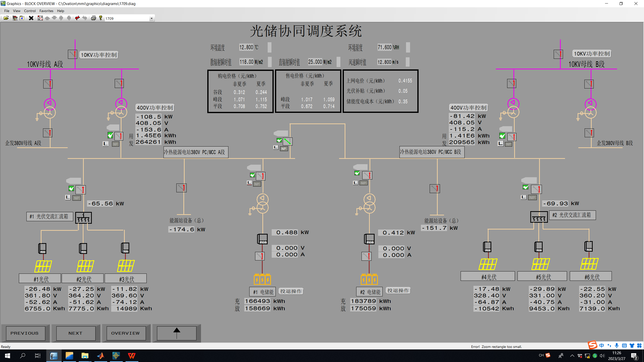Click the 400V功率控制 button on B side
644x362 pixels.
pyautogui.click(x=469, y=108)
